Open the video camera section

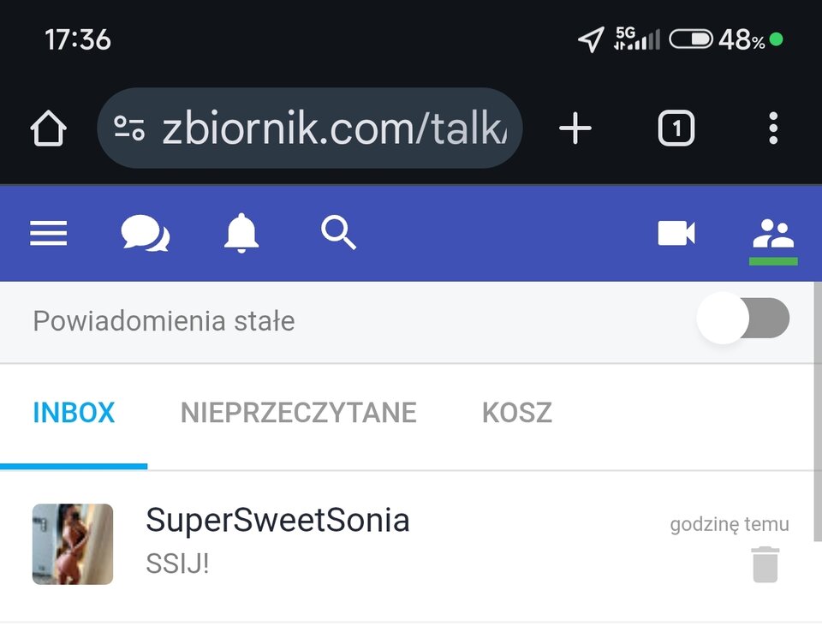tap(676, 233)
